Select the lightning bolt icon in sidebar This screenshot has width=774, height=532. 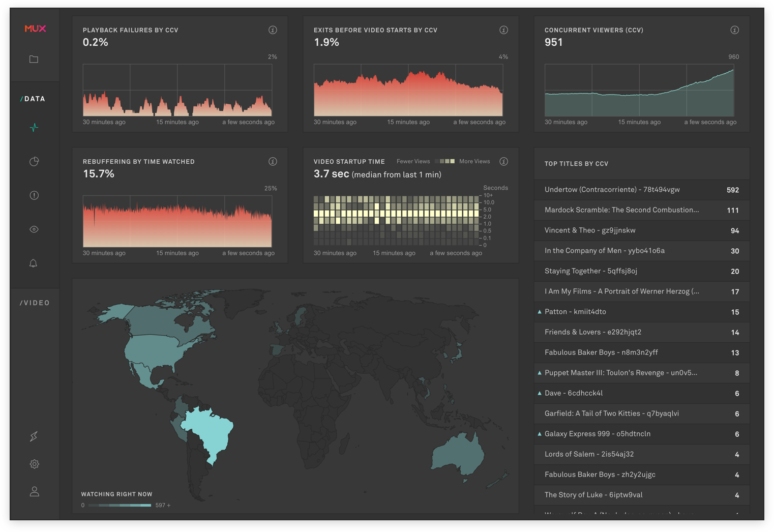point(34,436)
